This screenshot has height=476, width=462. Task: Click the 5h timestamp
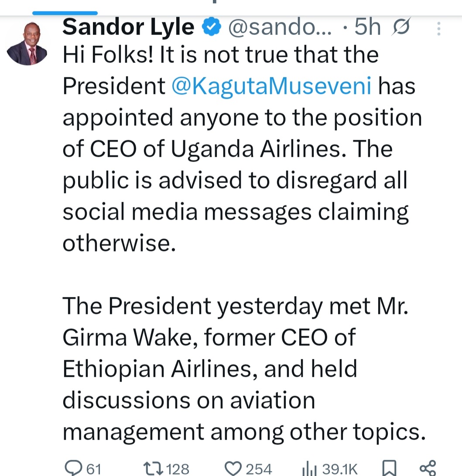click(367, 28)
